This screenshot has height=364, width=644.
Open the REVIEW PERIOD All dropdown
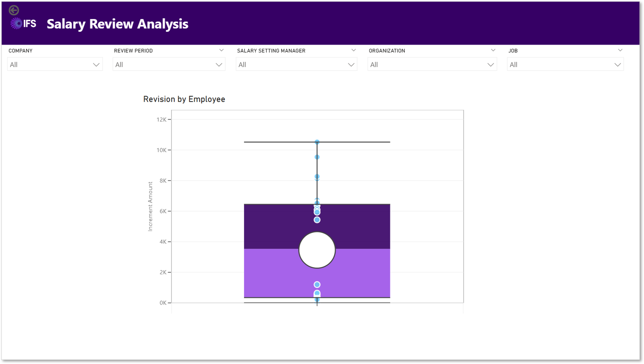tap(169, 65)
